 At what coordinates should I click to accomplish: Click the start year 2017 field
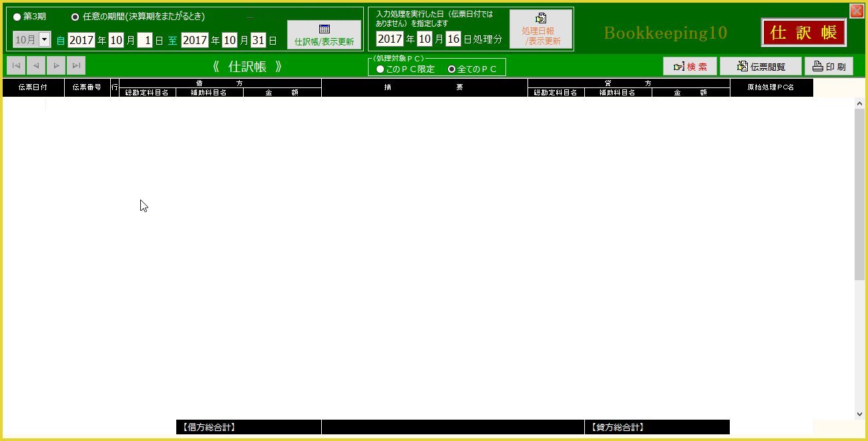tap(81, 40)
